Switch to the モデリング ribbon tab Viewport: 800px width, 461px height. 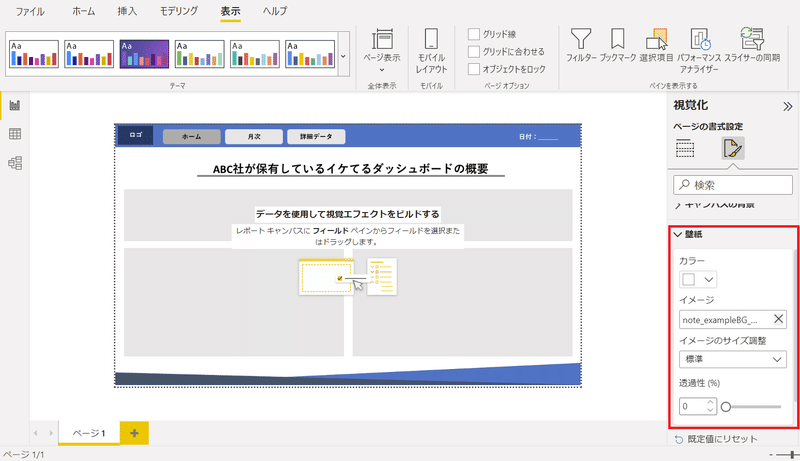(179, 11)
